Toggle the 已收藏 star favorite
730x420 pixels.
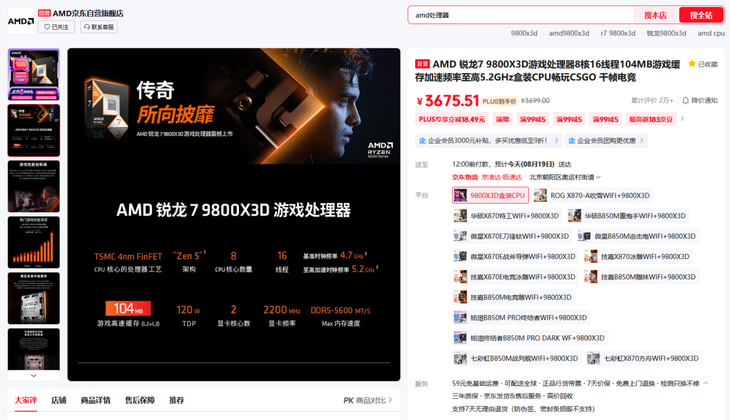point(702,64)
